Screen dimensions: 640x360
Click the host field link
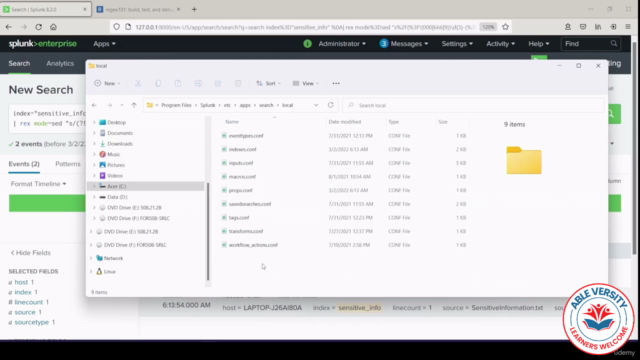[21, 282]
